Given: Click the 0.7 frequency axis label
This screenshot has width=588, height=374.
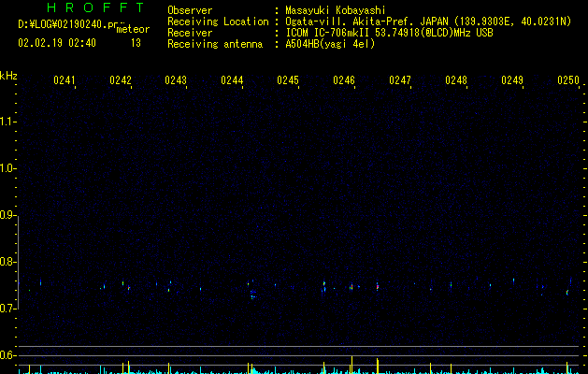Looking at the screenshot, I should click(7, 309).
